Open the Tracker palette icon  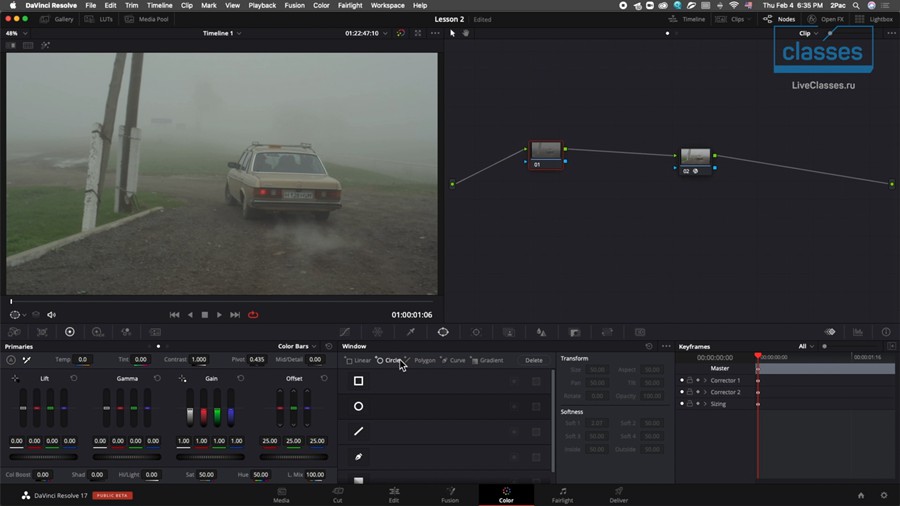point(476,332)
